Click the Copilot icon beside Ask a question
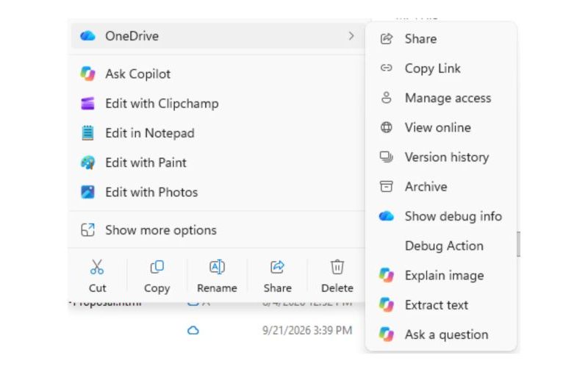The image size is (588, 372). (387, 335)
